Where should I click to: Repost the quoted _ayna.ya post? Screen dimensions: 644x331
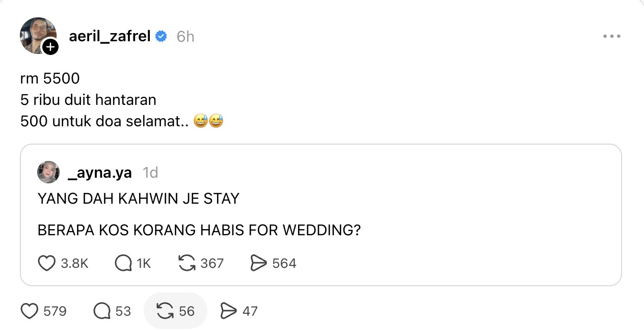point(187,263)
